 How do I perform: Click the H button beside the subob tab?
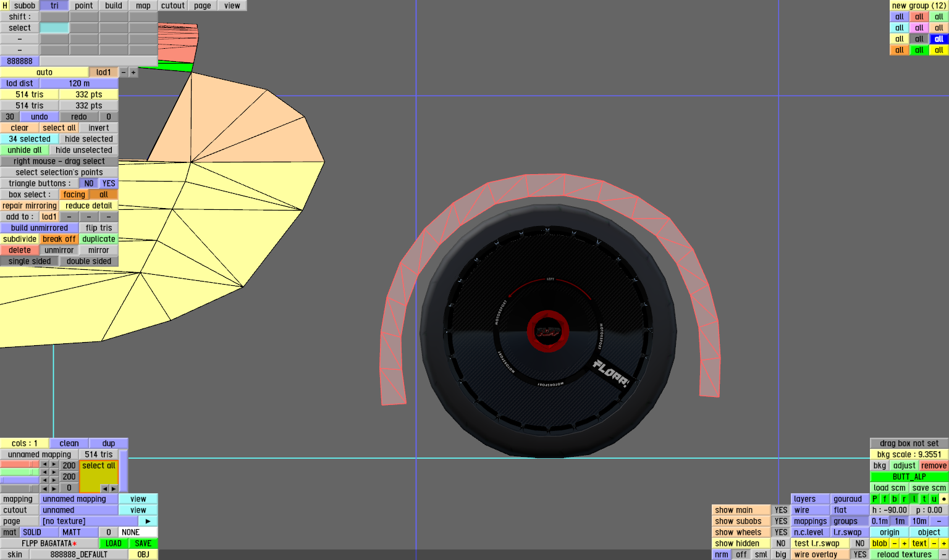click(5, 6)
